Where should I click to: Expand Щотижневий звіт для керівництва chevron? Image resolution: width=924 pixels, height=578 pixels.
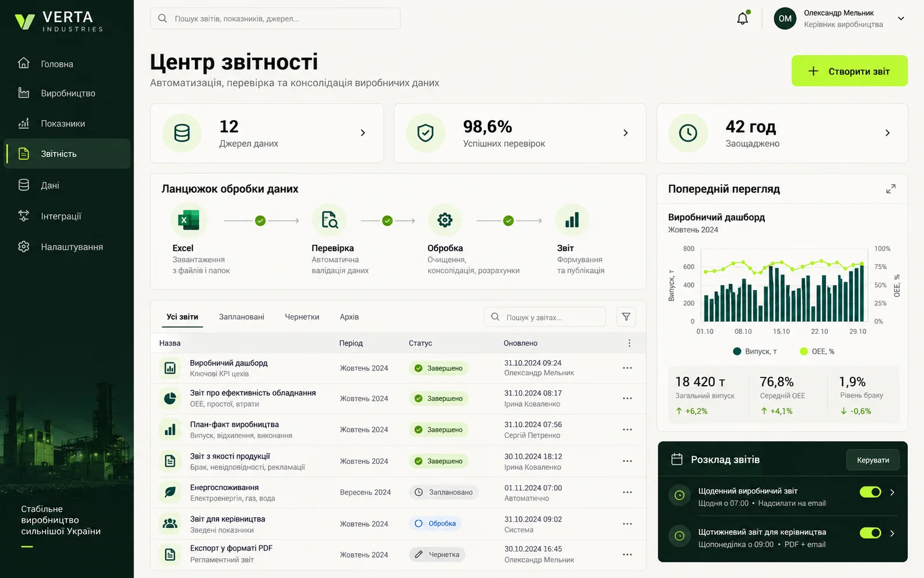tap(892, 533)
